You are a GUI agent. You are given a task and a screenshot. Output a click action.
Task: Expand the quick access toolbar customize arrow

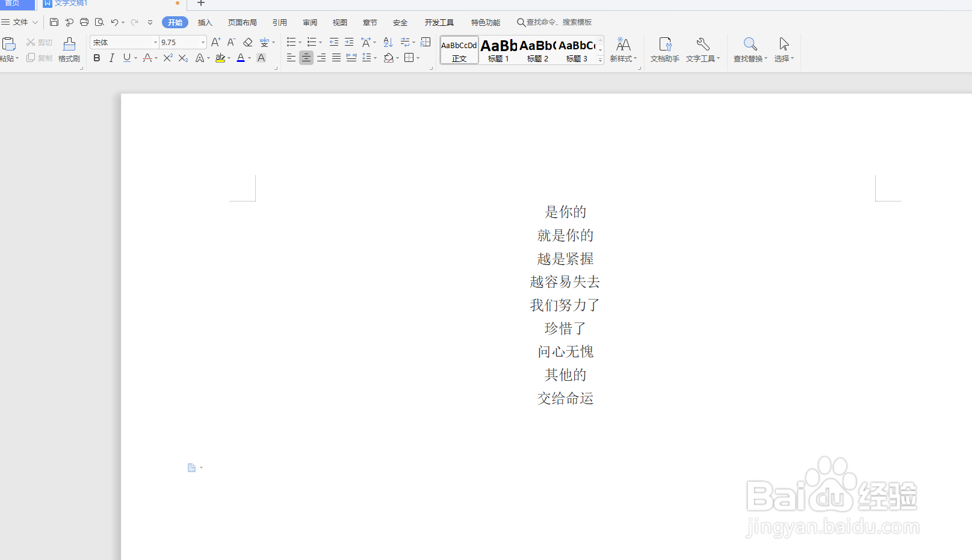[x=150, y=22]
